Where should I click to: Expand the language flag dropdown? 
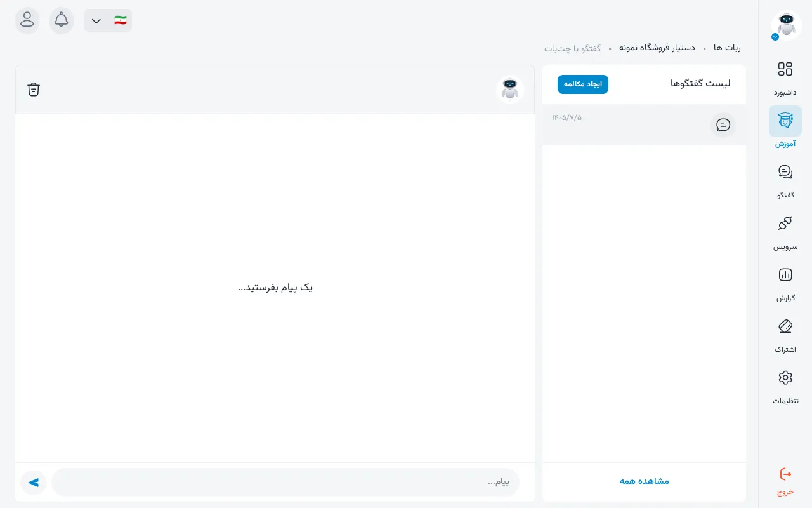pos(108,20)
